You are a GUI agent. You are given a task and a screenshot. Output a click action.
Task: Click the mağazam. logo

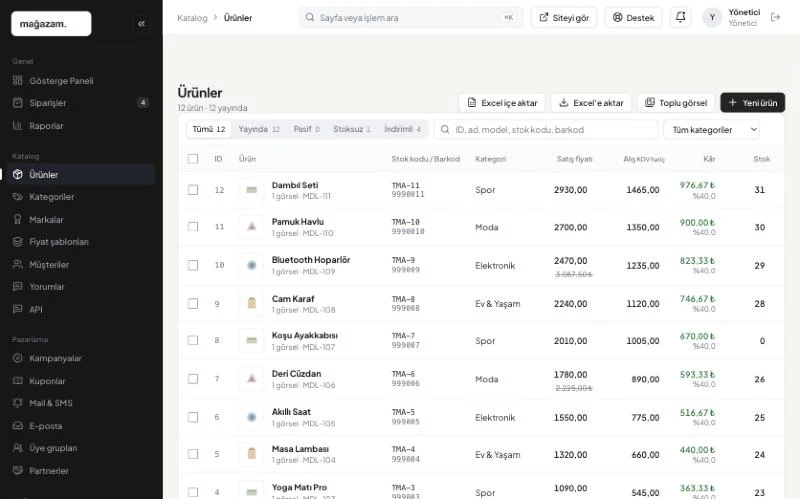51,23
